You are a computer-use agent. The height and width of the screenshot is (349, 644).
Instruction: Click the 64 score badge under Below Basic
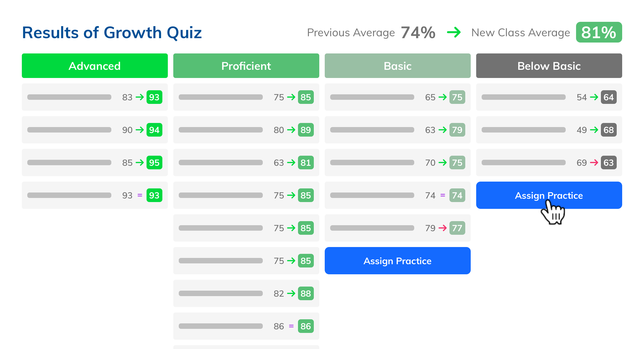(609, 97)
